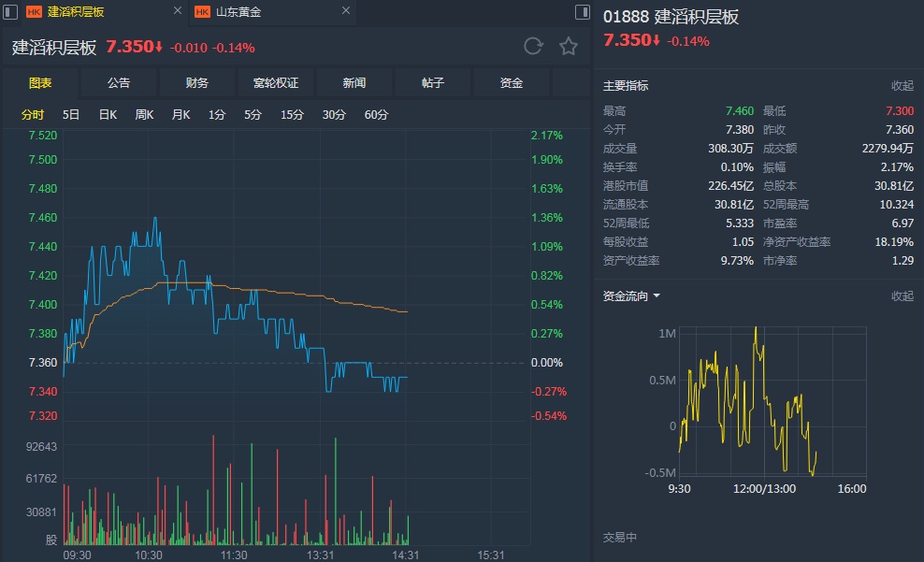This screenshot has width=924, height=562.
Task: Toggle the right sidebar panel icon
Action: (583, 12)
